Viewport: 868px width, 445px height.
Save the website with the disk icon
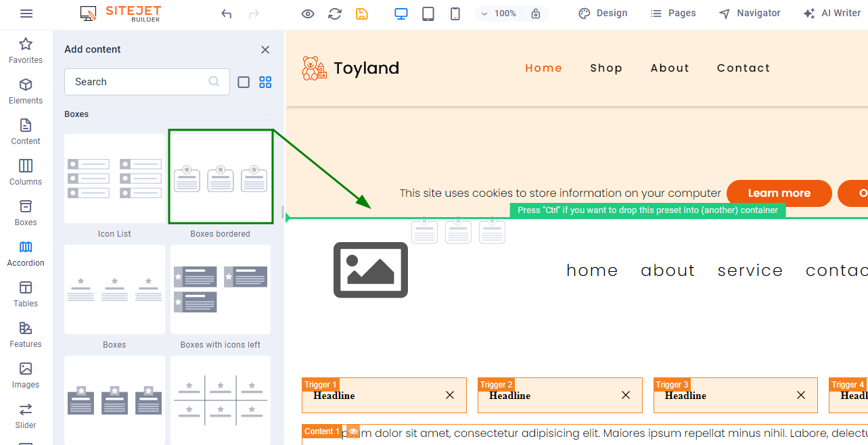click(x=362, y=14)
